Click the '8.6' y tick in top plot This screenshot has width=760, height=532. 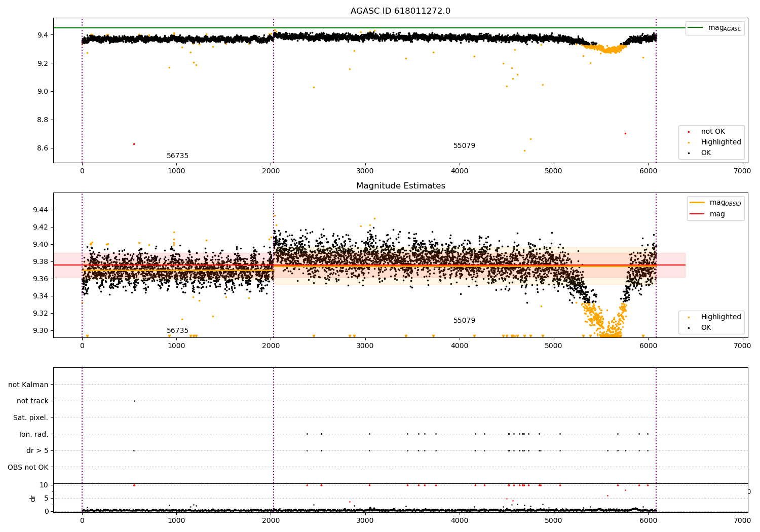click(x=42, y=148)
